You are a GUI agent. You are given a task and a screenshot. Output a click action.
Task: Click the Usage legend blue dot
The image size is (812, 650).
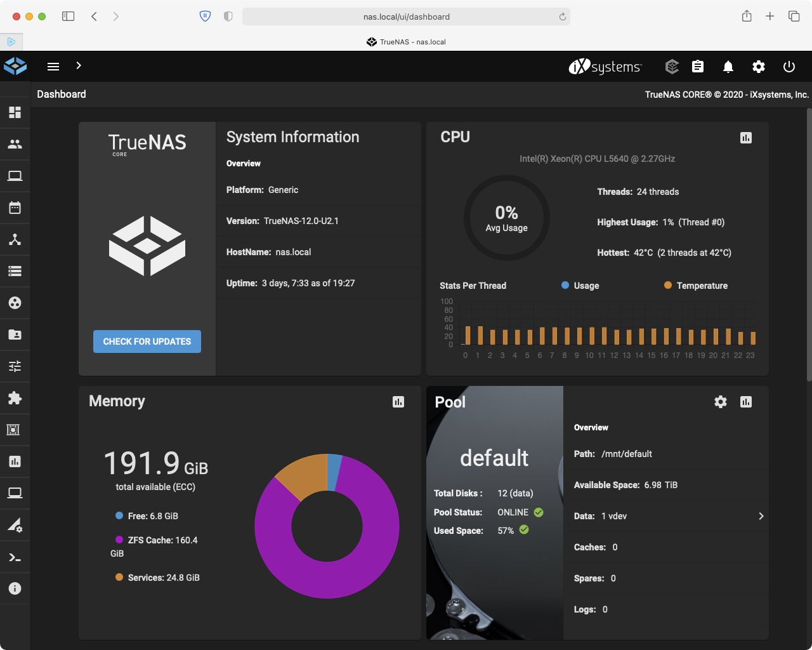565,285
